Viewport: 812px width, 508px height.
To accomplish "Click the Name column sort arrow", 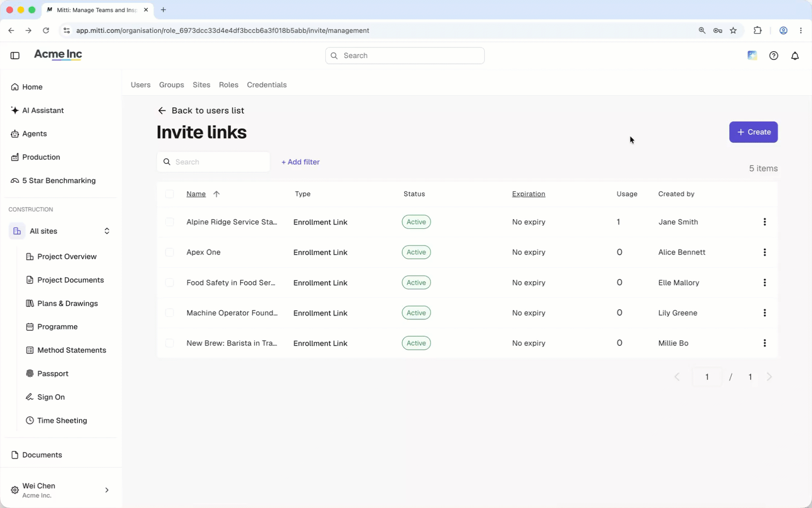I will point(217,194).
